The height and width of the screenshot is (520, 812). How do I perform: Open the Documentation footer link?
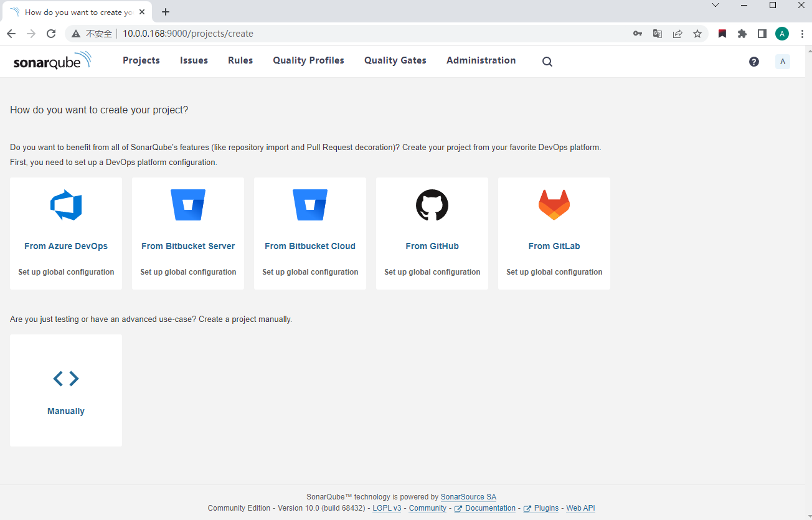point(485,508)
